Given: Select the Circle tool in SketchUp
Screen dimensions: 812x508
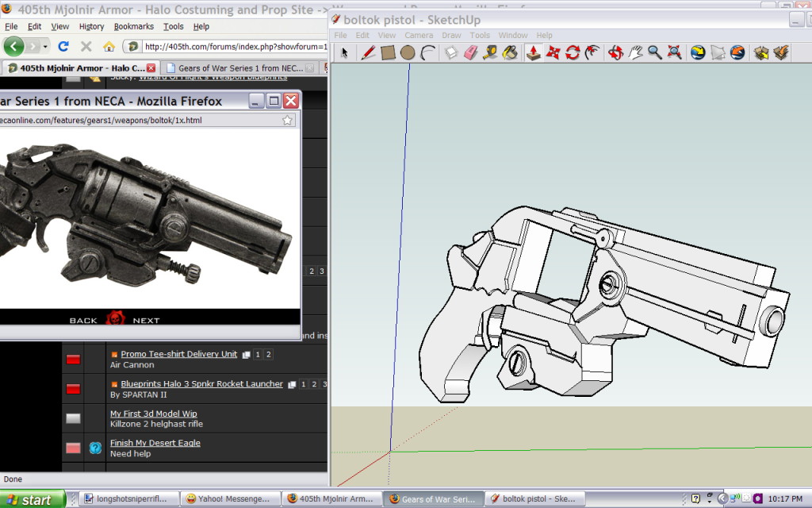Looking at the screenshot, I should (408, 52).
